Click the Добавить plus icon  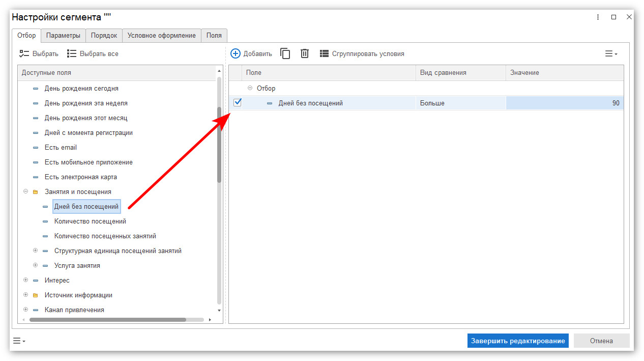(x=236, y=53)
